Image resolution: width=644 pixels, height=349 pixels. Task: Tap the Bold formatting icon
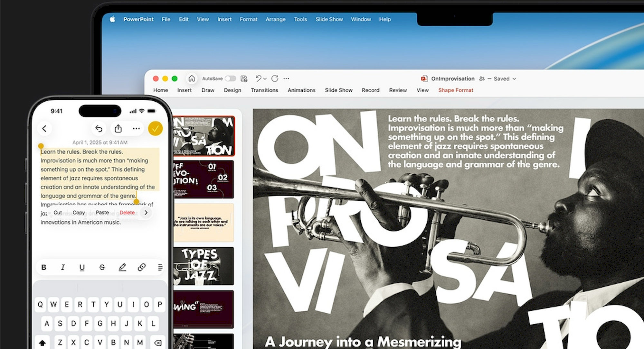pos(44,267)
